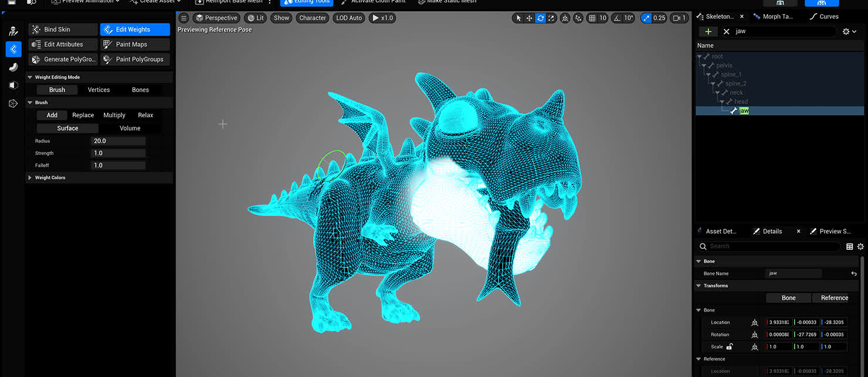Select the Skeleton editing mode icon in sidebar
The image size is (868, 377).
[x=13, y=31]
